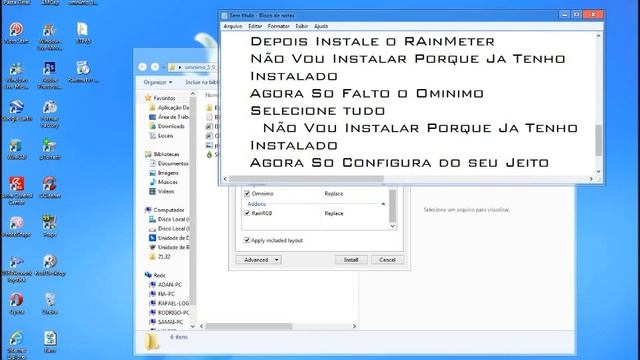Click in the Notepad text area on 'Selecione tudo'

(318, 111)
